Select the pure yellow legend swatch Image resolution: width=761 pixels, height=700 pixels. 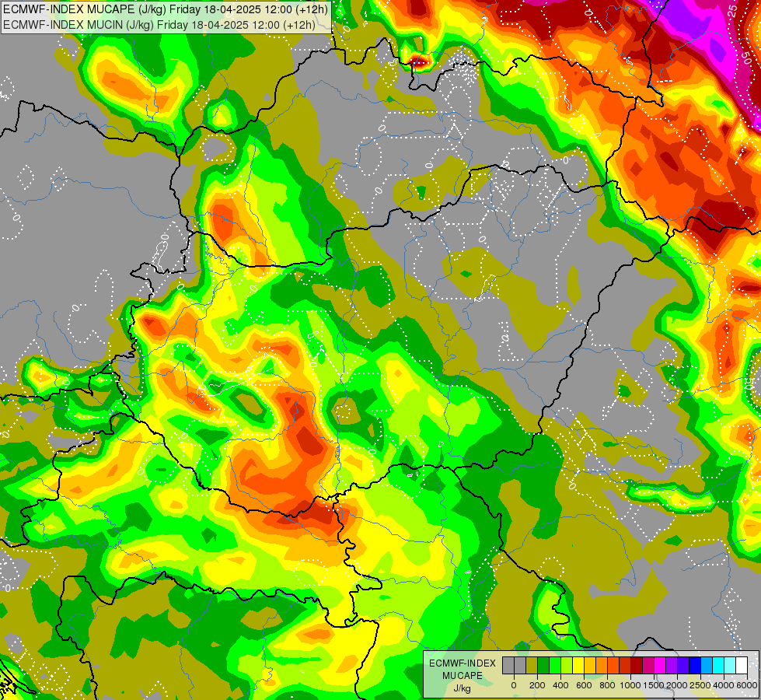(578, 666)
